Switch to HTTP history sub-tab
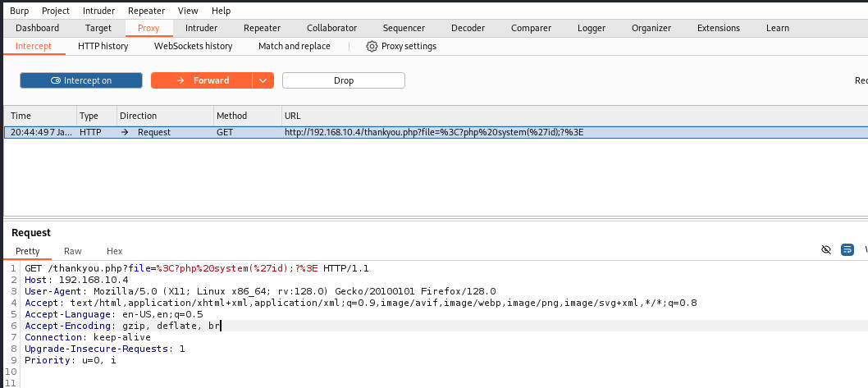 click(103, 47)
